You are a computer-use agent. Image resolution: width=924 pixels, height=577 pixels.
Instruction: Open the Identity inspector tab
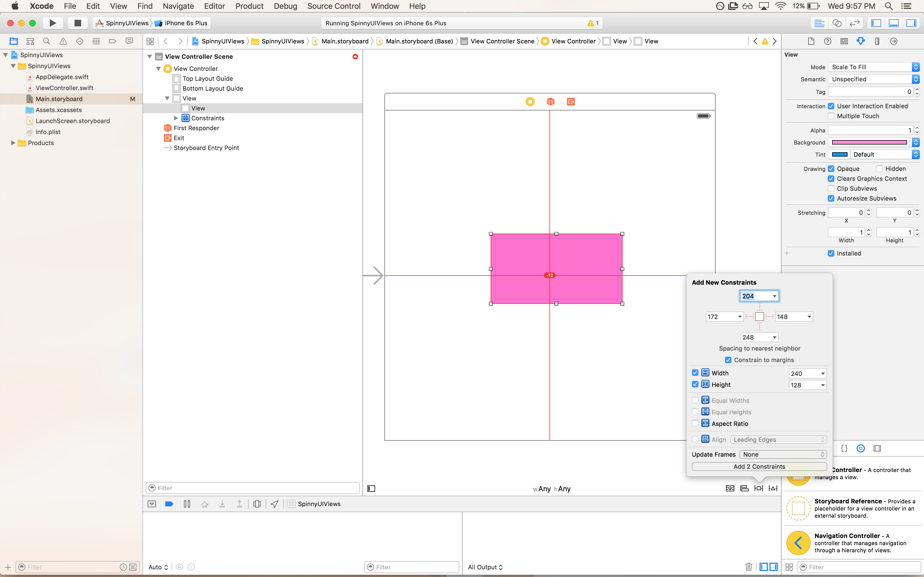pos(844,41)
